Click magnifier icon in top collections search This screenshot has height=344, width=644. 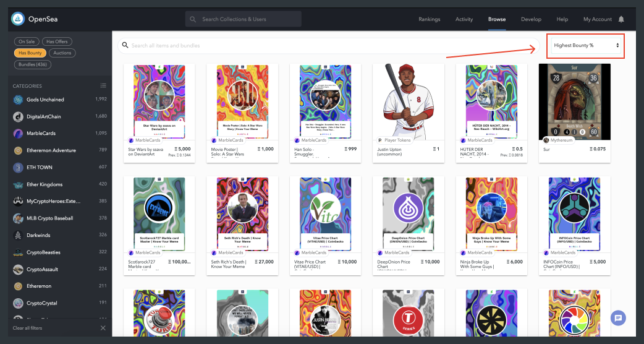(193, 19)
